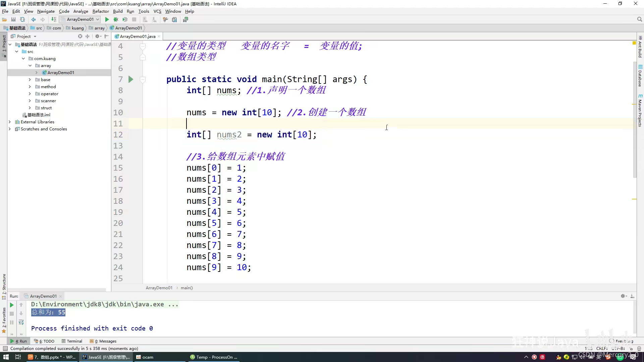Open Search Everywhere magnifier icon
The image size is (644, 362).
tap(639, 19)
